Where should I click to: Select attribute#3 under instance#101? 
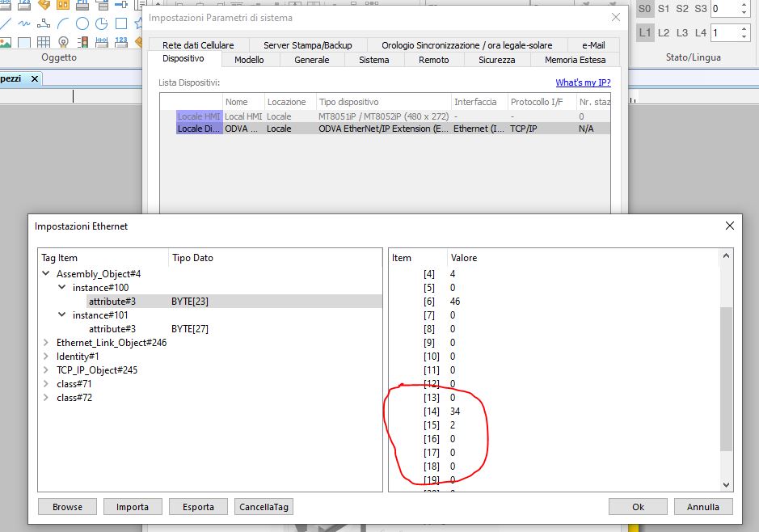112,329
